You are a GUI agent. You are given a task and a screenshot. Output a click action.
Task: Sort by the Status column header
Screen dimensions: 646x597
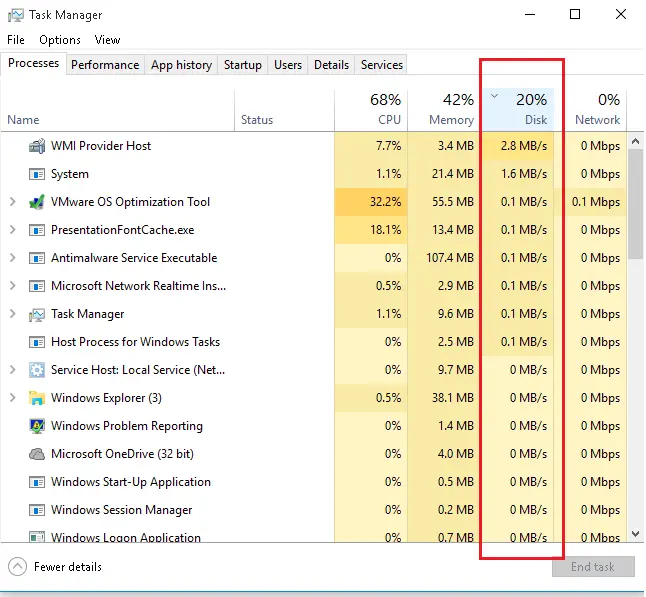(284, 110)
